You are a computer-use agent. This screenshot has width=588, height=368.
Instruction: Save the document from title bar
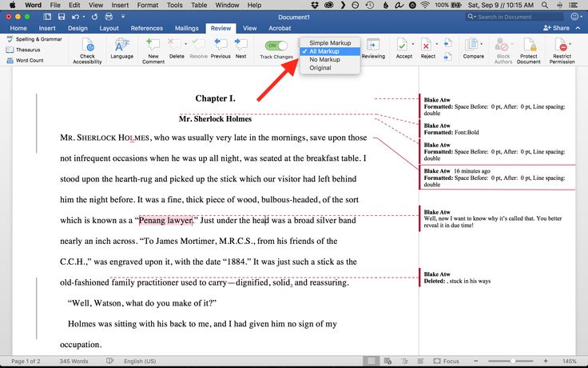tap(62, 17)
